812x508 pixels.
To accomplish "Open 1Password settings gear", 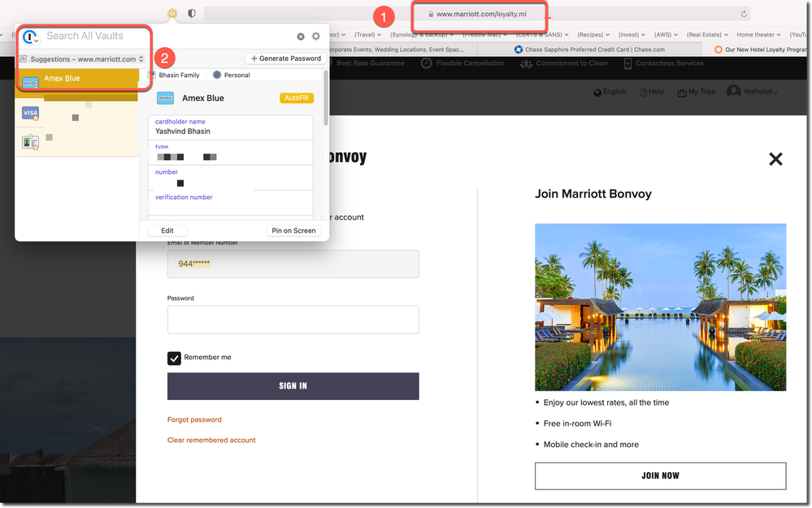I will [316, 37].
